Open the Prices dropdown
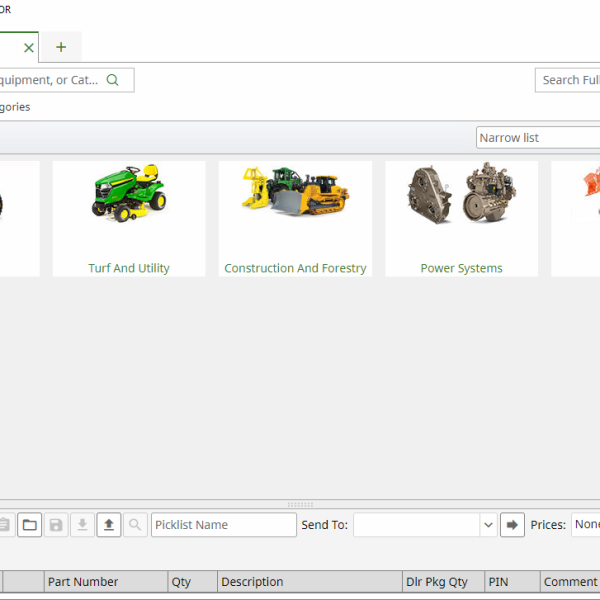This screenshot has width=600, height=600. (586, 525)
